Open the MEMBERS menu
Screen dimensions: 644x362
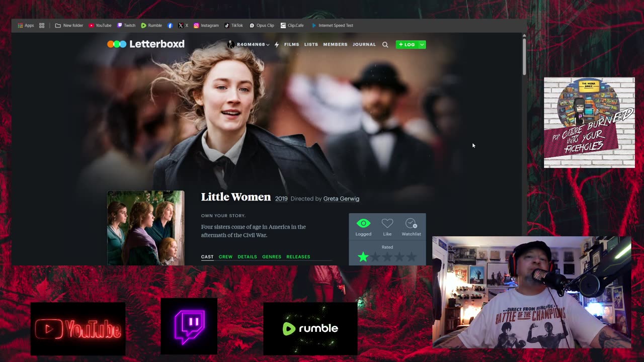[x=335, y=44]
